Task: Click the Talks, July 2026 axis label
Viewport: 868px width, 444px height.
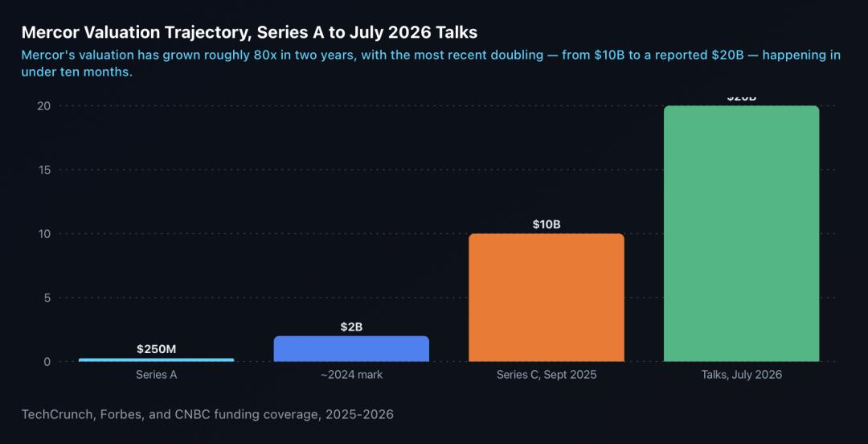Action: [x=741, y=375]
